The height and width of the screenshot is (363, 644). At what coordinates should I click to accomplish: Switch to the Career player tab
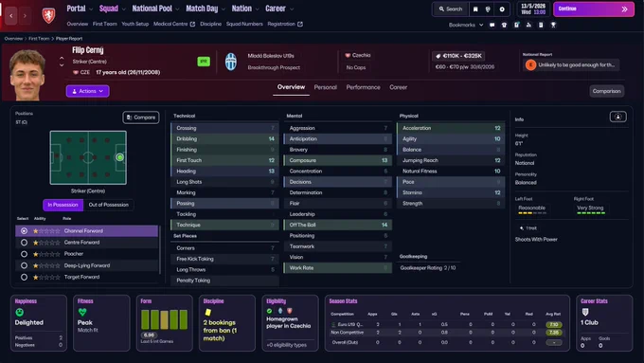point(399,87)
